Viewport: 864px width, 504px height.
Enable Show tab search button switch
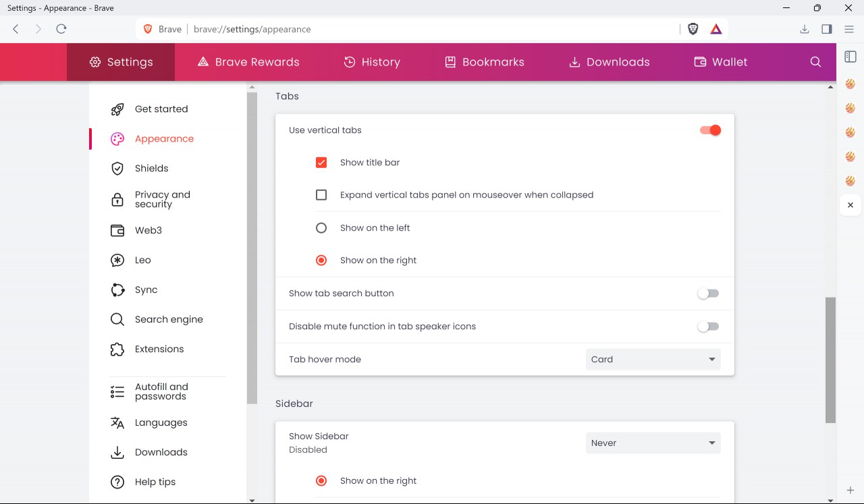click(x=708, y=293)
